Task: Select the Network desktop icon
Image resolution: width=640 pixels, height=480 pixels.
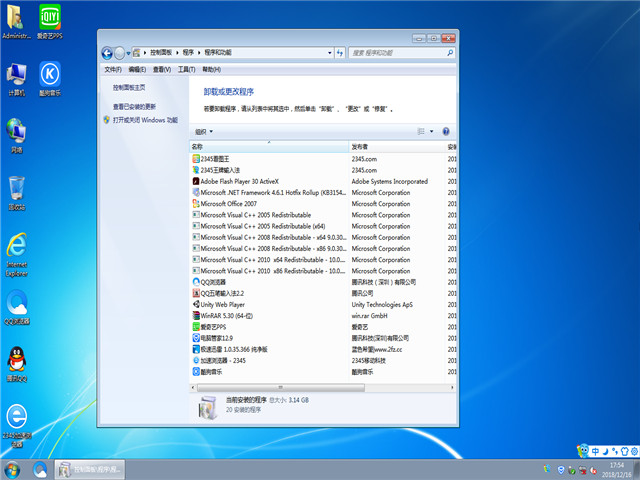Action: coord(16,136)
